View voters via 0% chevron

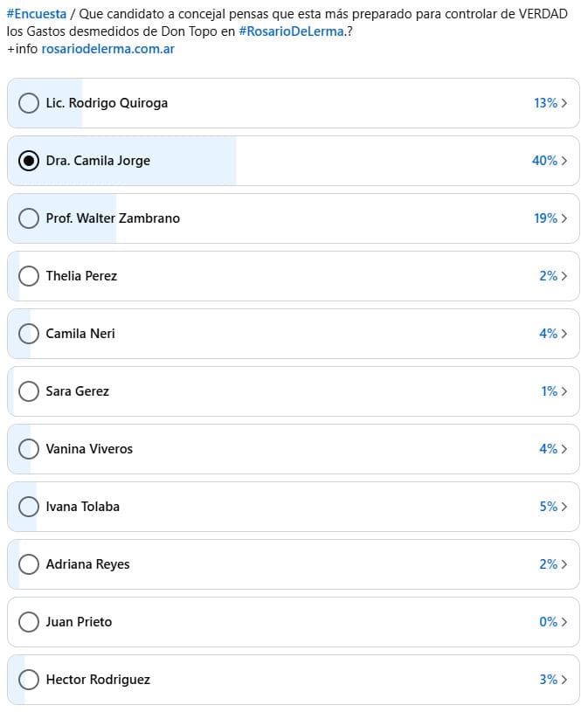tap(564, 622)
